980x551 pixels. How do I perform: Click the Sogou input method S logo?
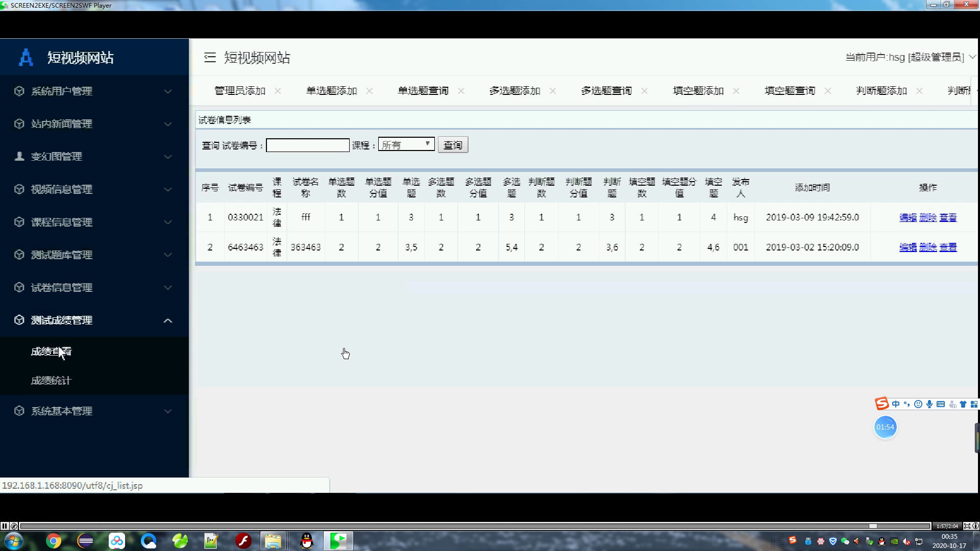point(881,404)
